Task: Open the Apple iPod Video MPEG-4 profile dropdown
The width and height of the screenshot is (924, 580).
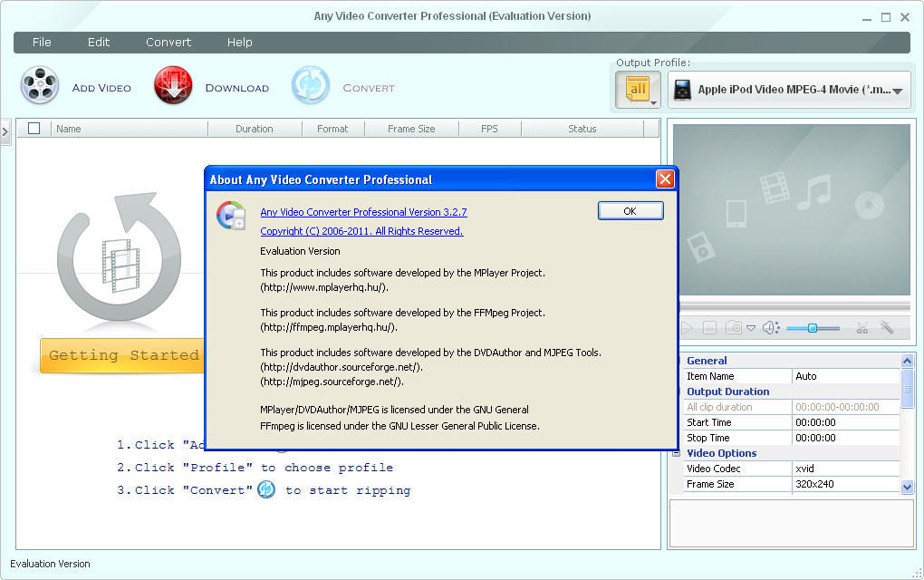Action: [789, 91]
